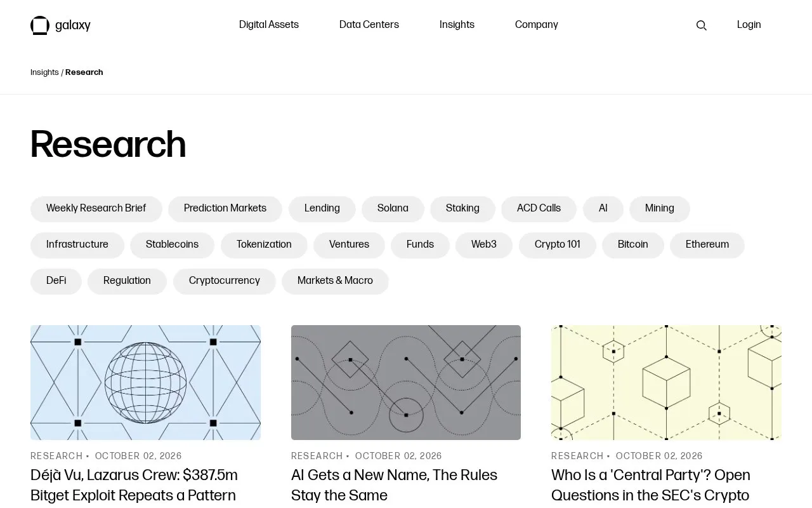Open the blue globe article thumbnail
812x508 pixels.
point(145,382)
